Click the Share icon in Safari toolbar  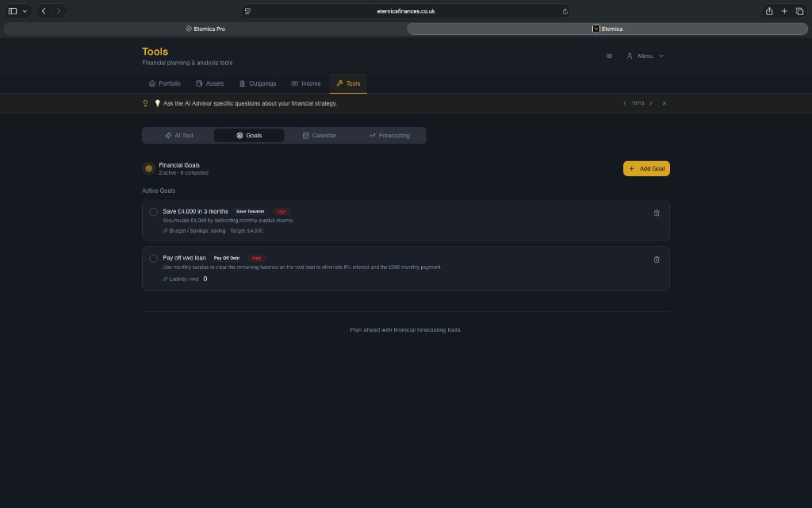pos(768,11)
